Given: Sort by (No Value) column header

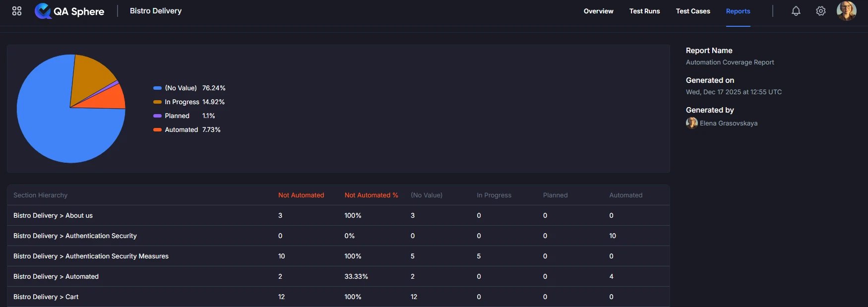Looking at the screenshot, I should pyautogui.click(x=427, y=195).
